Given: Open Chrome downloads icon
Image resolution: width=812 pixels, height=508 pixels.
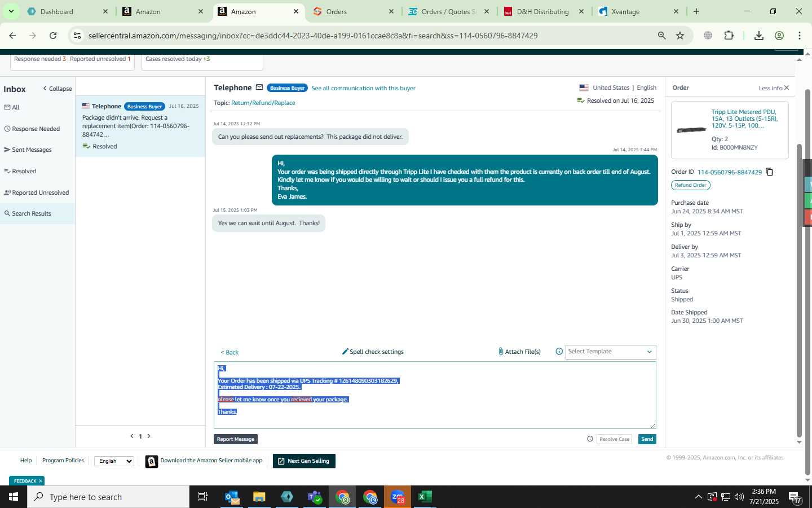Looking at the screenshot, I should [759, 36].
